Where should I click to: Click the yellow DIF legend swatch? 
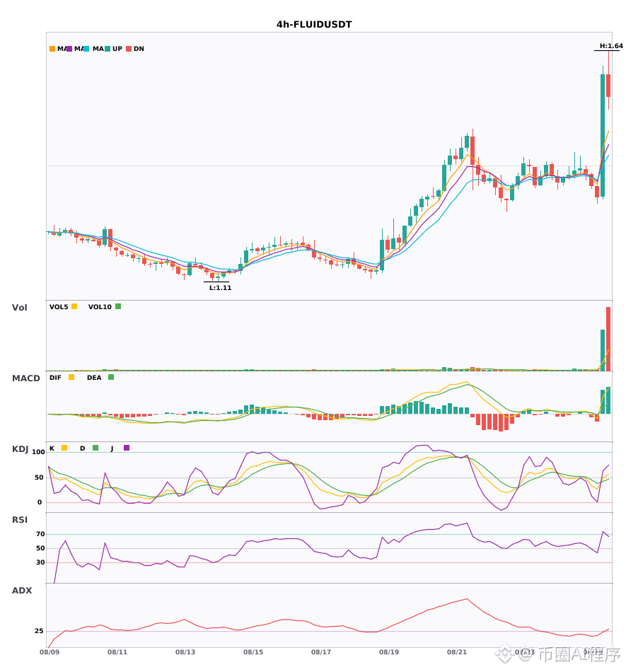pos(71,377)
